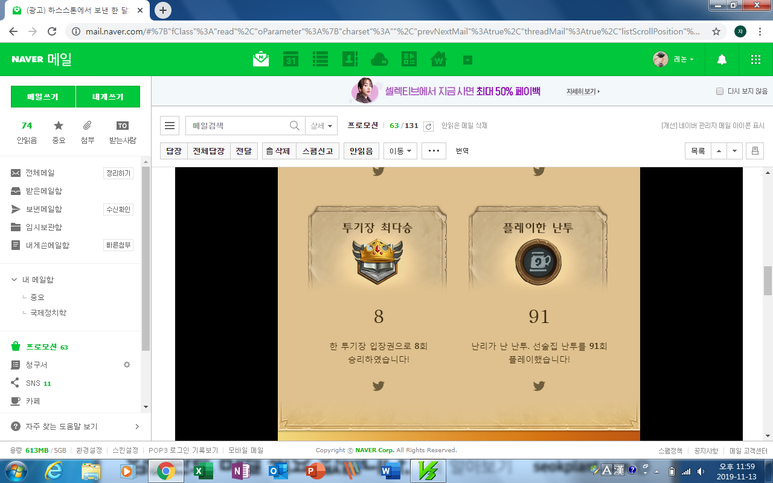
Task: Open the 보낸메일함 sent folder
Action: point(43,209)
